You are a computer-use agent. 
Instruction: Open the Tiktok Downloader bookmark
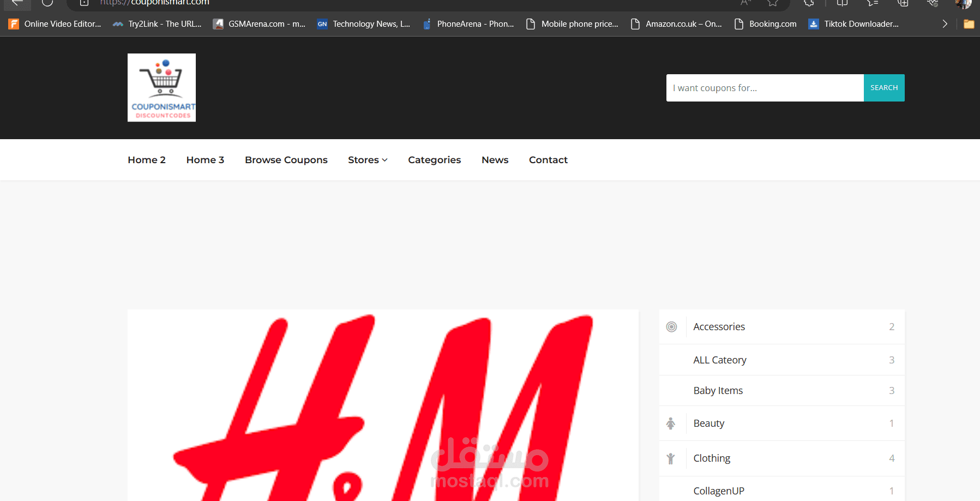coord(853,24)
